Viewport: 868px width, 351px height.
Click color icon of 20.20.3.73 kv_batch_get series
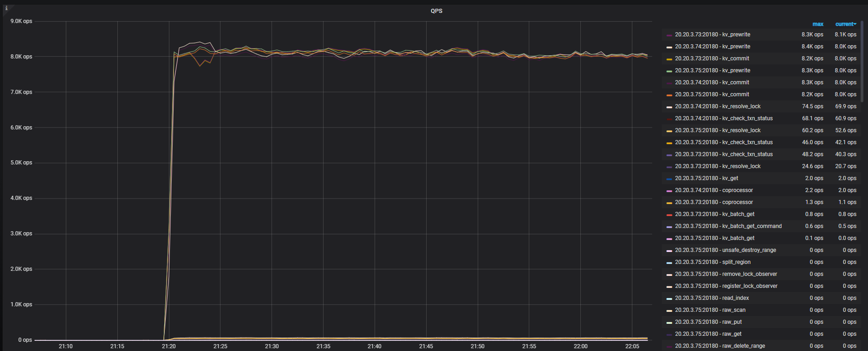point(669,215)
